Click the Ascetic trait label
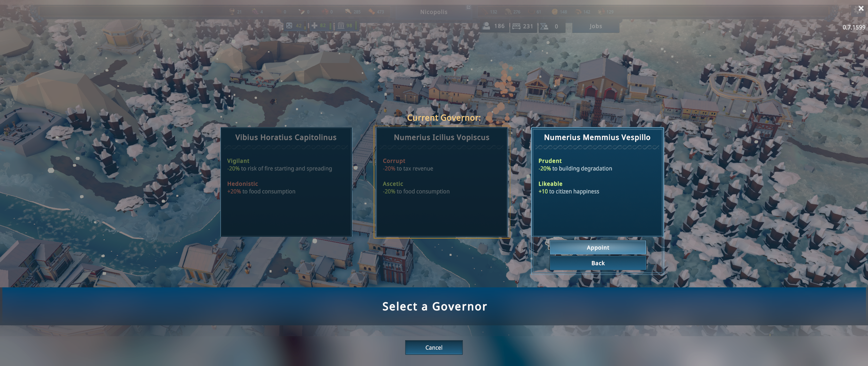This screenshot has height=366, width=868. (x=393, y=184)
